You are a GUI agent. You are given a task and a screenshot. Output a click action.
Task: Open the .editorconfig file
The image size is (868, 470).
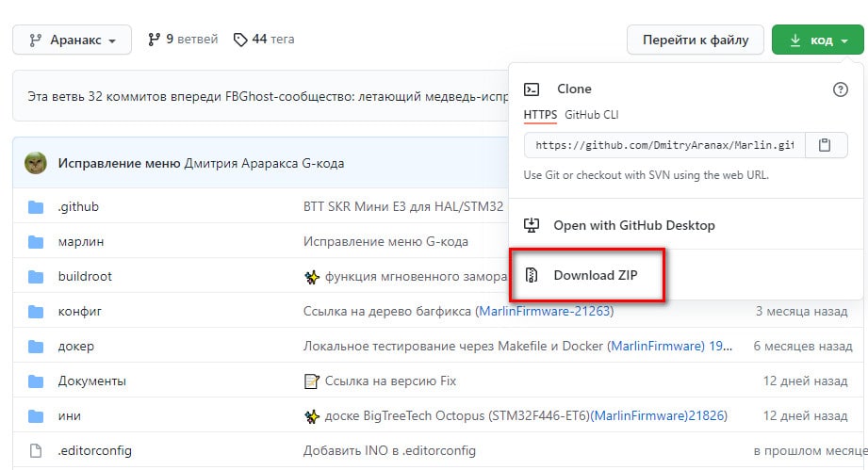[94, 450]
